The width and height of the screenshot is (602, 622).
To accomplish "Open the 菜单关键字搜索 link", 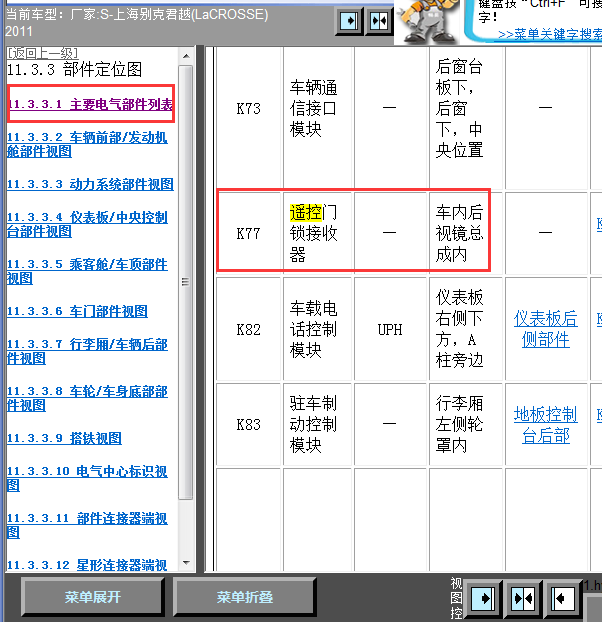I will point(550,35).
